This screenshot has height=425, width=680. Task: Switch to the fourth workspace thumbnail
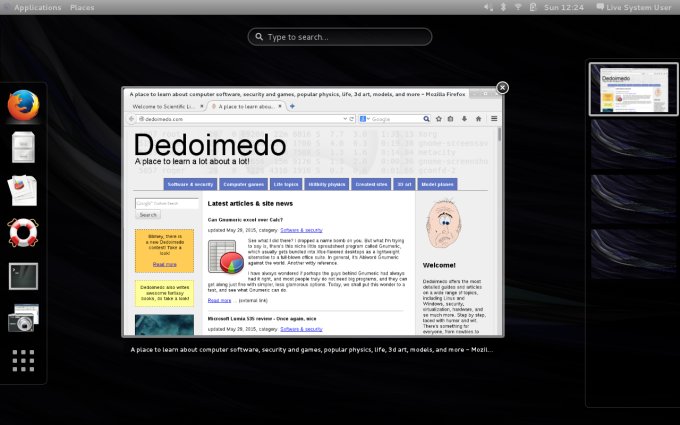pos(633,254)
